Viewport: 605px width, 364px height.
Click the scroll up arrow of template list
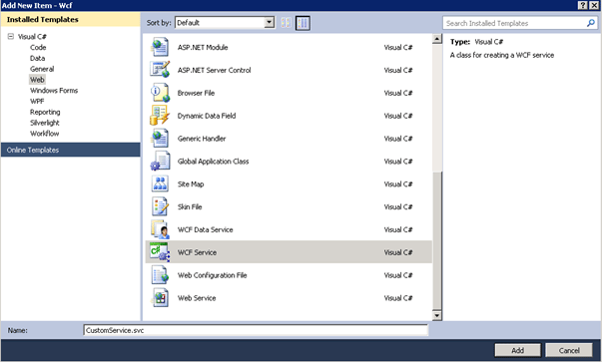[437, 39]
